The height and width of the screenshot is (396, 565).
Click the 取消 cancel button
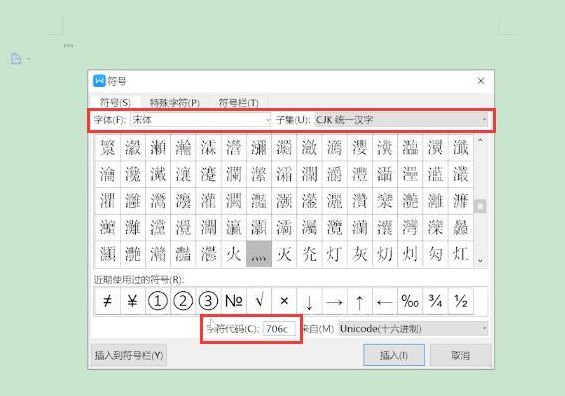tap(461, 355)
